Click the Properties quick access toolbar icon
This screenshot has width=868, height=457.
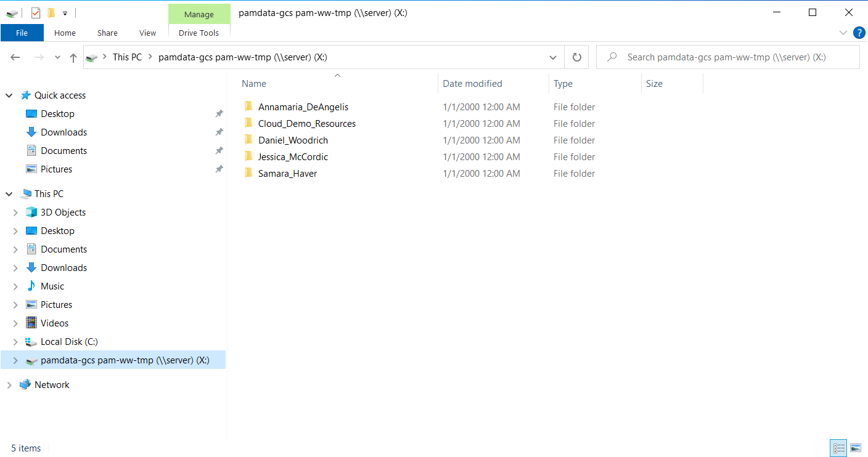(x=36, y=13)
